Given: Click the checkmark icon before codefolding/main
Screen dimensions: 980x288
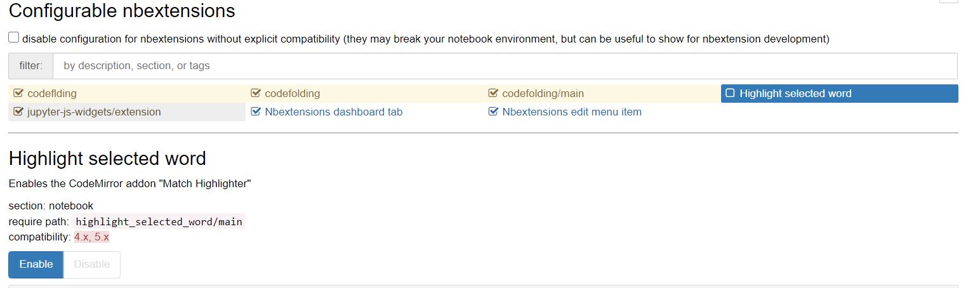Looking at the screenshot, I should click(493, 94).
